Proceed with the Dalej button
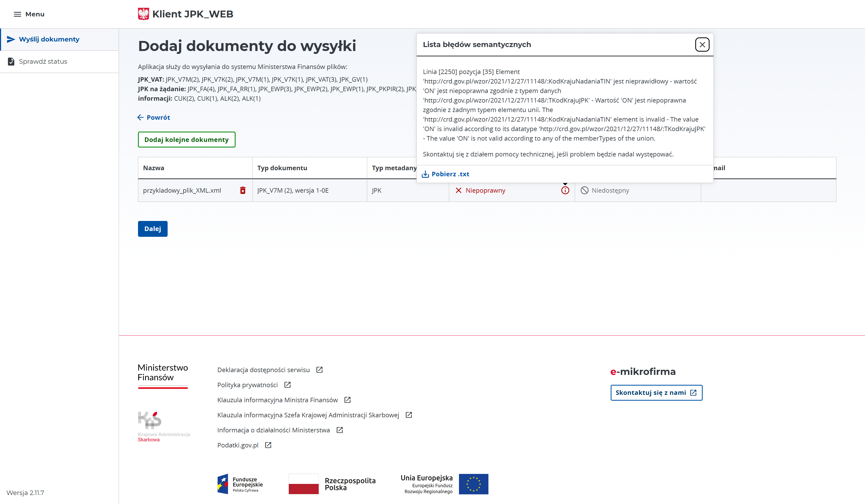This screenshot has height=504, width=865. pos(153,229)
